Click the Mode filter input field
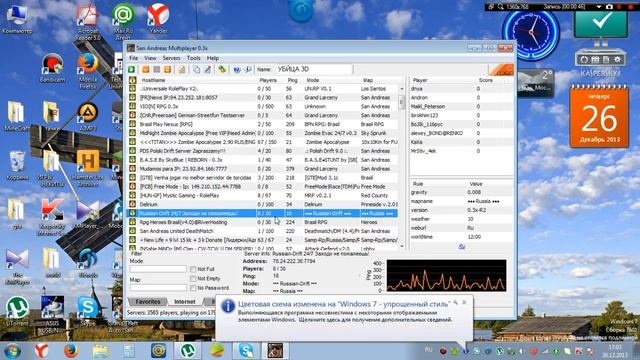The width and height of the screenshot is (640, 360). tap(158, 269)
